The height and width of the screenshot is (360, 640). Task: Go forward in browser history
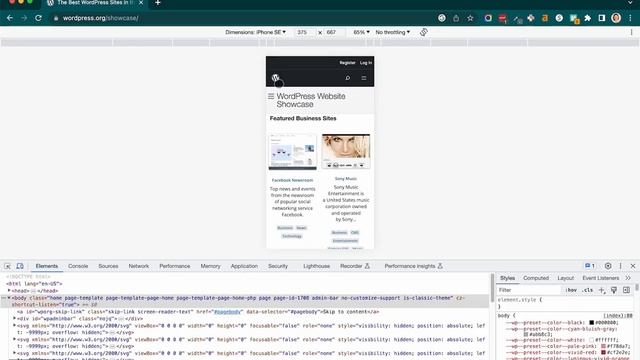tap(24, 18)
